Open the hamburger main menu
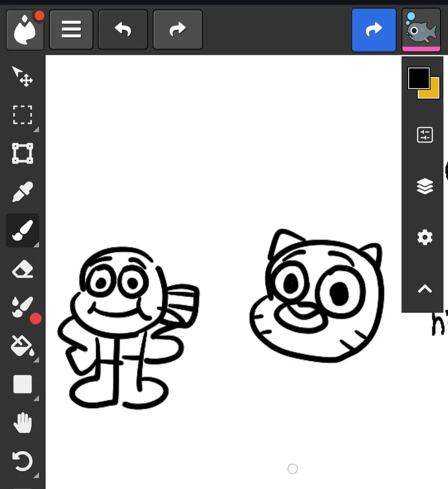Screen dimensions: 448x489 click(71, 30)
